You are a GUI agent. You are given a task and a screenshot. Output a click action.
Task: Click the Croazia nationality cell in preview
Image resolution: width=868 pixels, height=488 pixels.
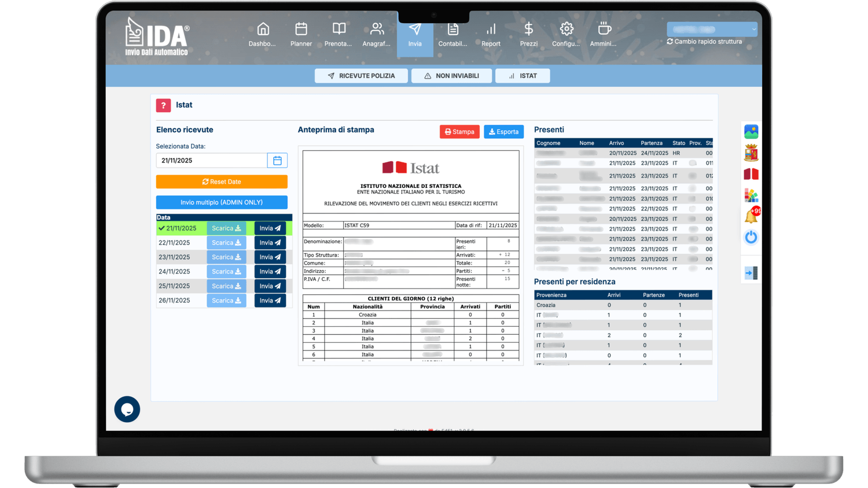(367, 315)
